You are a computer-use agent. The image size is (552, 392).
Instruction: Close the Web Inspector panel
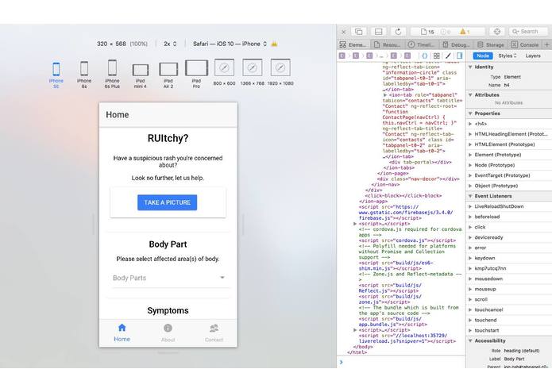[x=344, y=32]
